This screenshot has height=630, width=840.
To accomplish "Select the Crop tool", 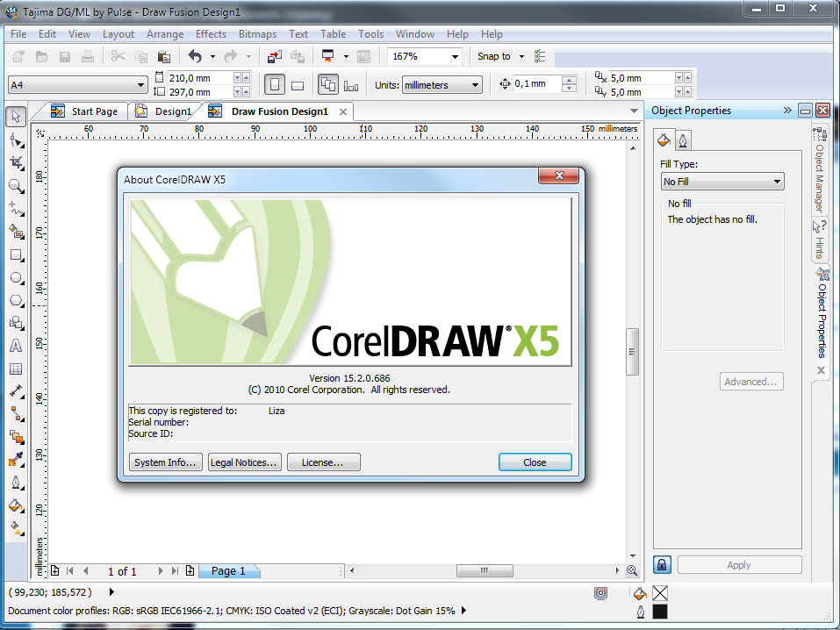I will coord(16,163).
